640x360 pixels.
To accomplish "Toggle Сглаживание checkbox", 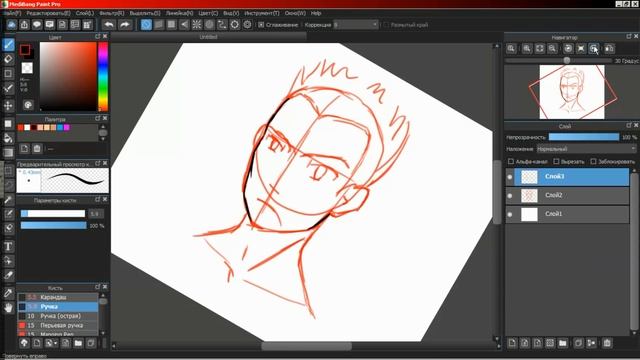I will coord(261,25).
